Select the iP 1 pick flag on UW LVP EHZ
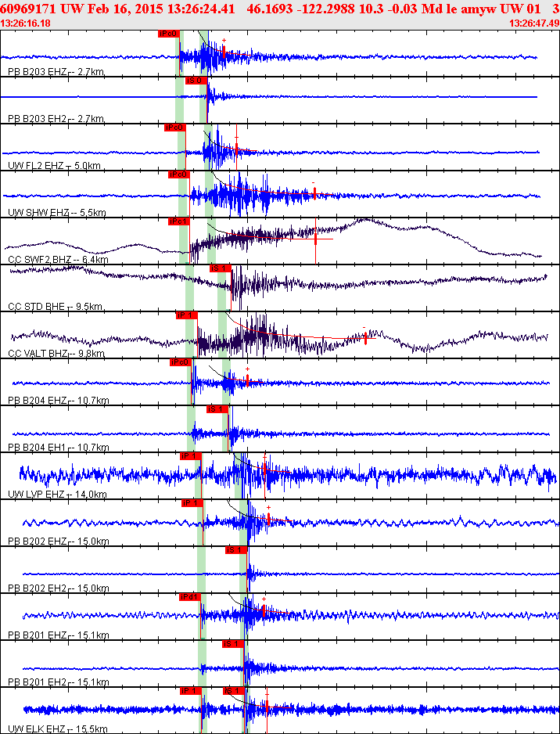This screenshot has width=560, height=734. click(190, 456)
